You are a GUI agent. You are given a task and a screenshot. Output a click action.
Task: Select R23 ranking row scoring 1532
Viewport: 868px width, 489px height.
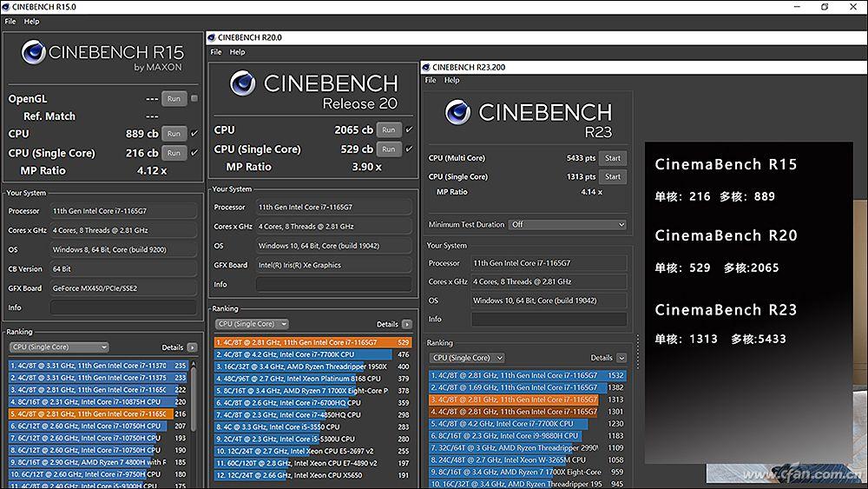528,375
